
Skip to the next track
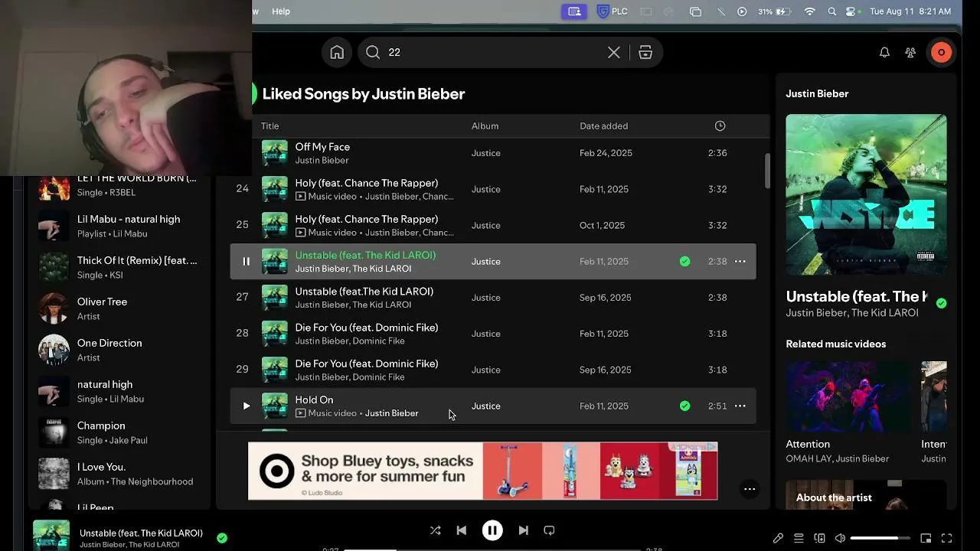click(523, 530)
